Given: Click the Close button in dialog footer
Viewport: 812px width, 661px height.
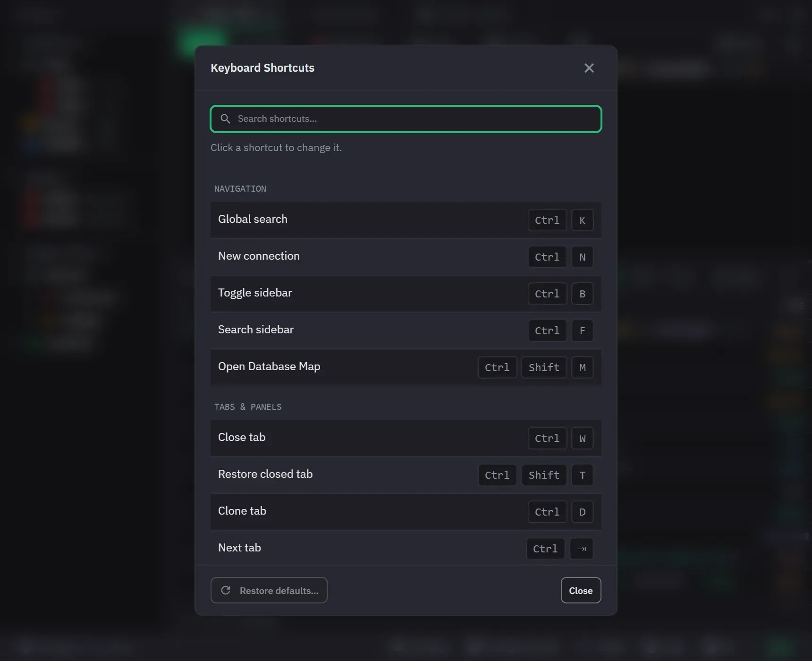Looking at the screenshot, I should coord(581,590).
